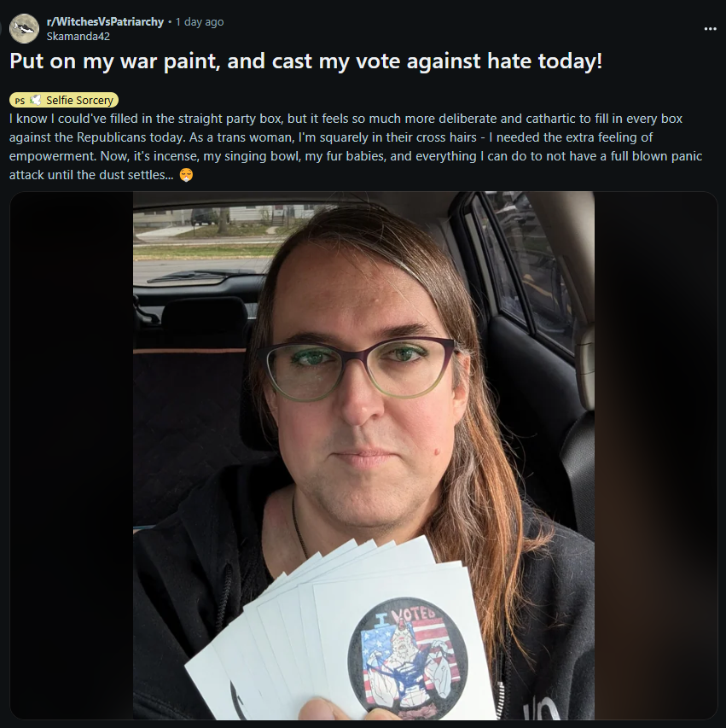Click the PS badge inside the flair

point(20,101)
